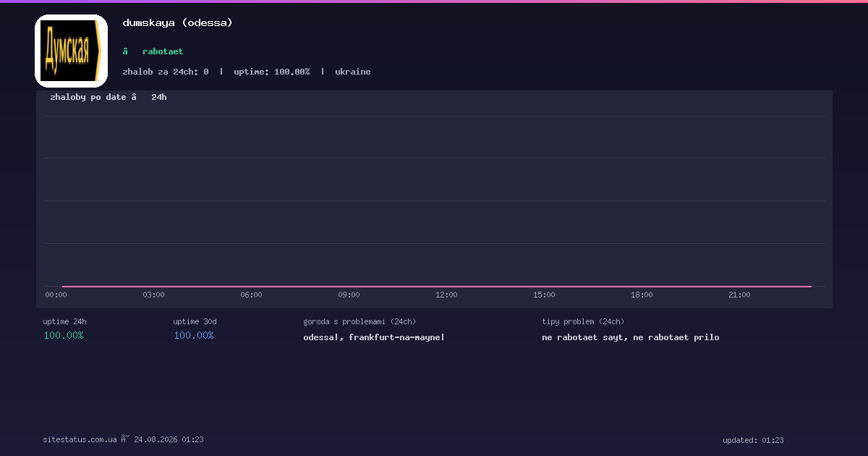Click the rabotaet status label

point(163,51)
